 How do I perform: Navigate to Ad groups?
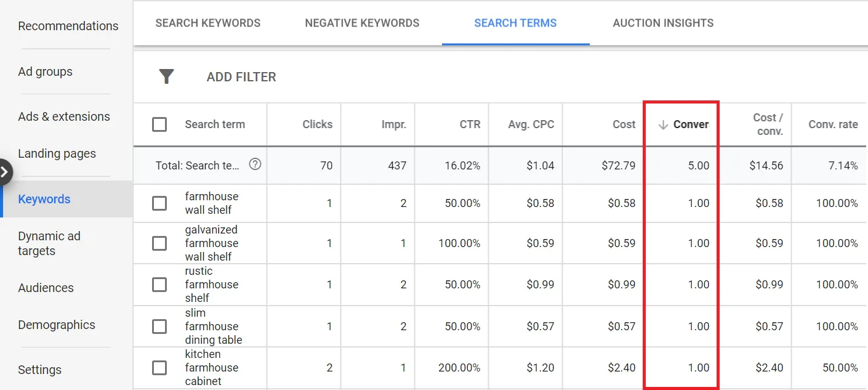[45, 71]
